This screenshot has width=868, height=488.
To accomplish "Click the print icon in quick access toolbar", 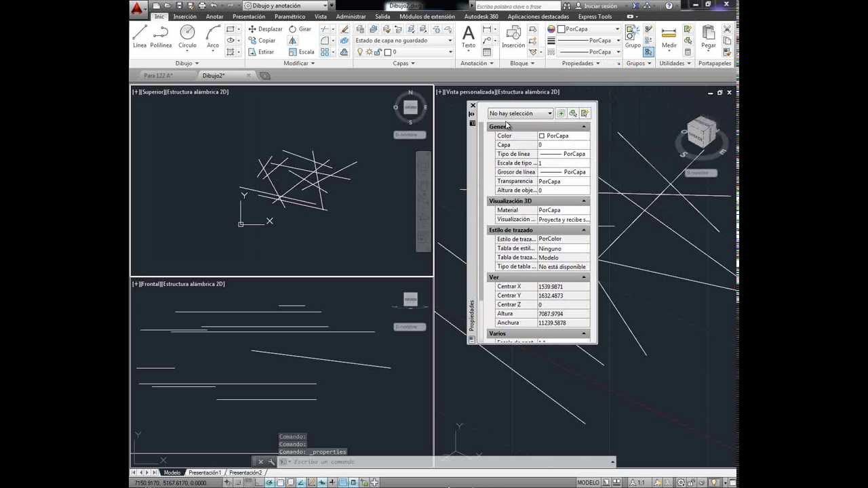I will 202,5.
